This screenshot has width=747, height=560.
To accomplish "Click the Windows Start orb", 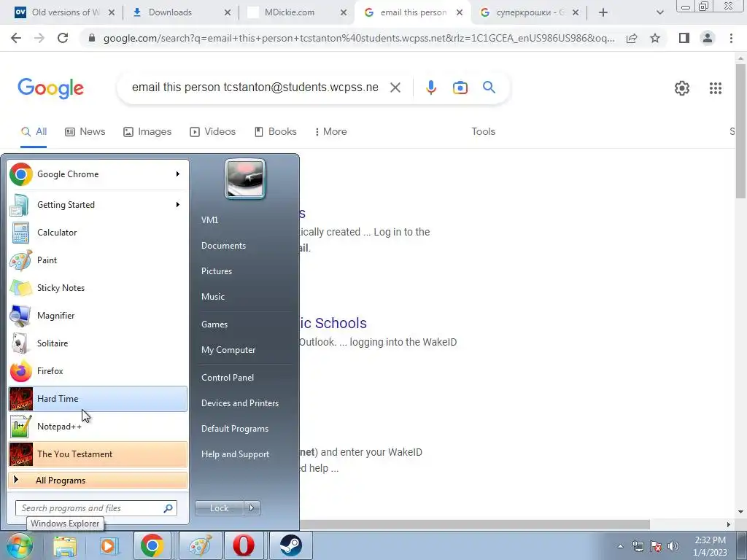I will tap(20, 545).
